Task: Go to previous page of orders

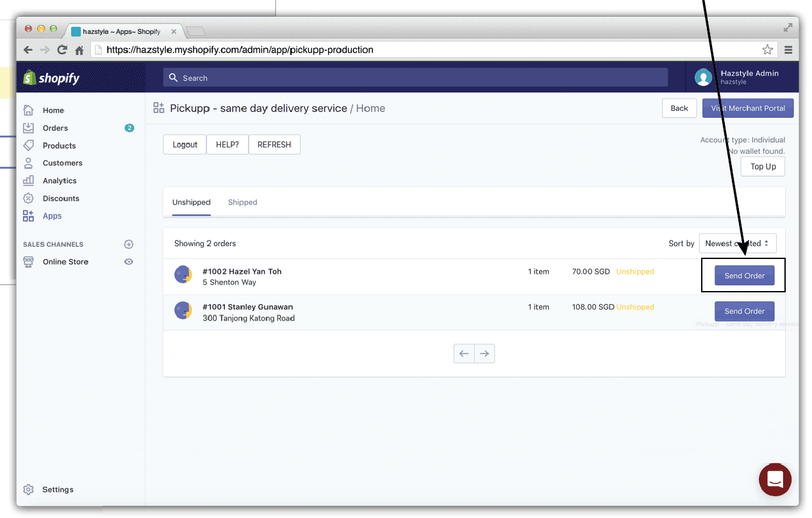Action: pyautogui.click(x=464, y=353)
